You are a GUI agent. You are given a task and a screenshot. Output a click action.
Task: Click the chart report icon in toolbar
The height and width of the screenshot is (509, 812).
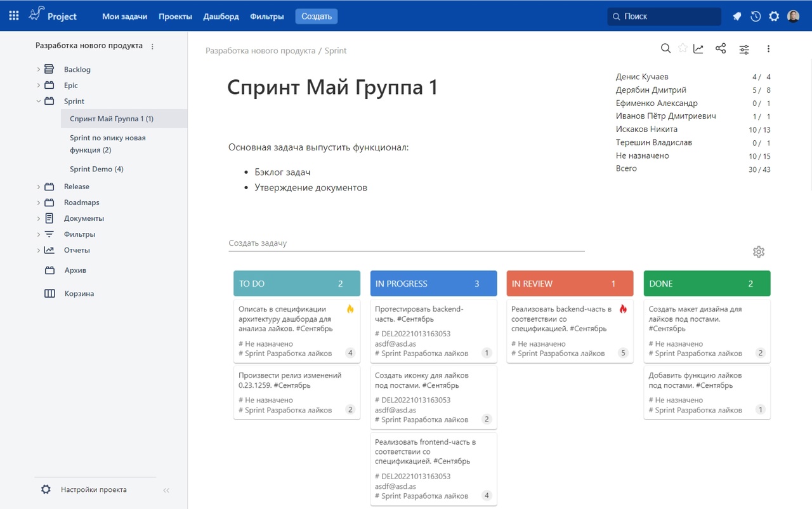coord(698,49)
